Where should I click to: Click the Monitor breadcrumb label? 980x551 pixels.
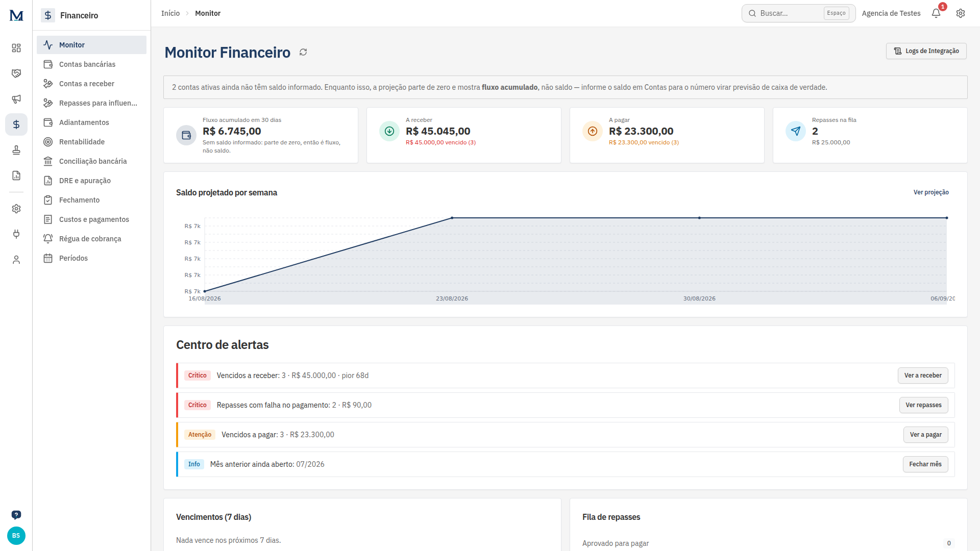[x=208, y=13]
